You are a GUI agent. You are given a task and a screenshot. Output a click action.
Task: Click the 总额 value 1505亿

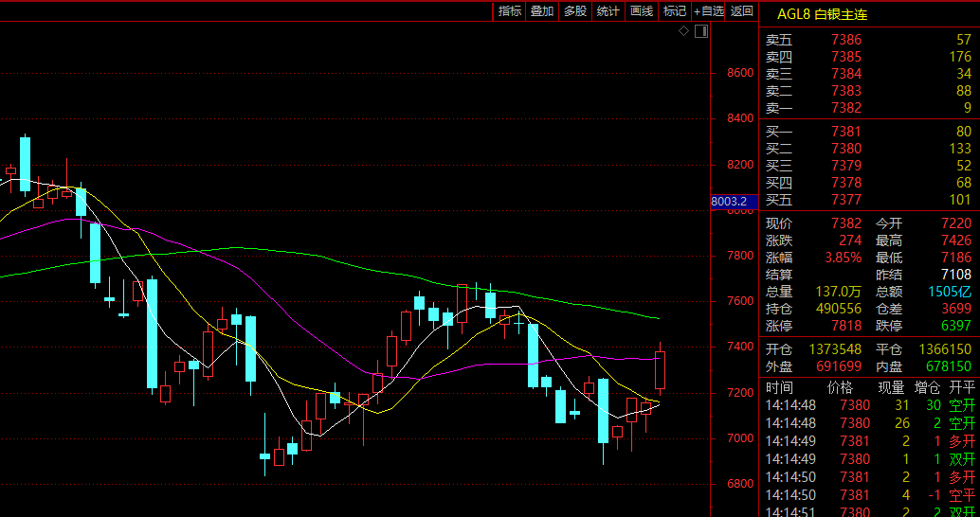point(952,292)
